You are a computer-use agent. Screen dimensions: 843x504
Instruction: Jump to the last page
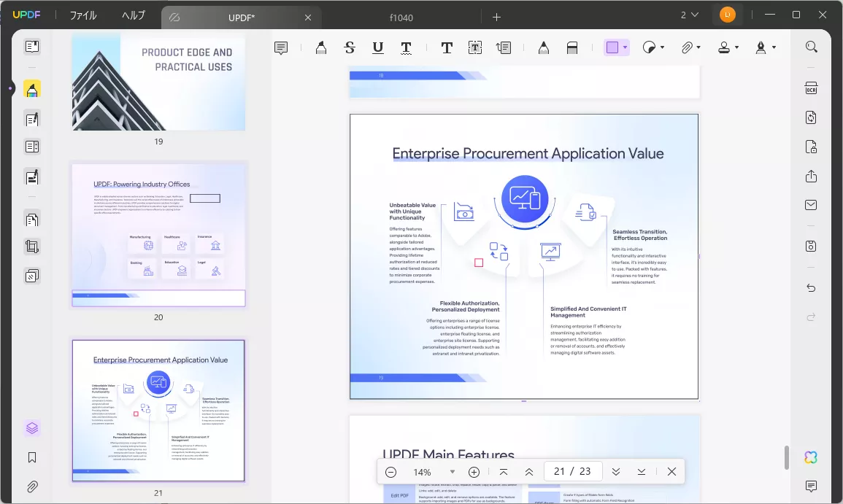click(642, 472)
